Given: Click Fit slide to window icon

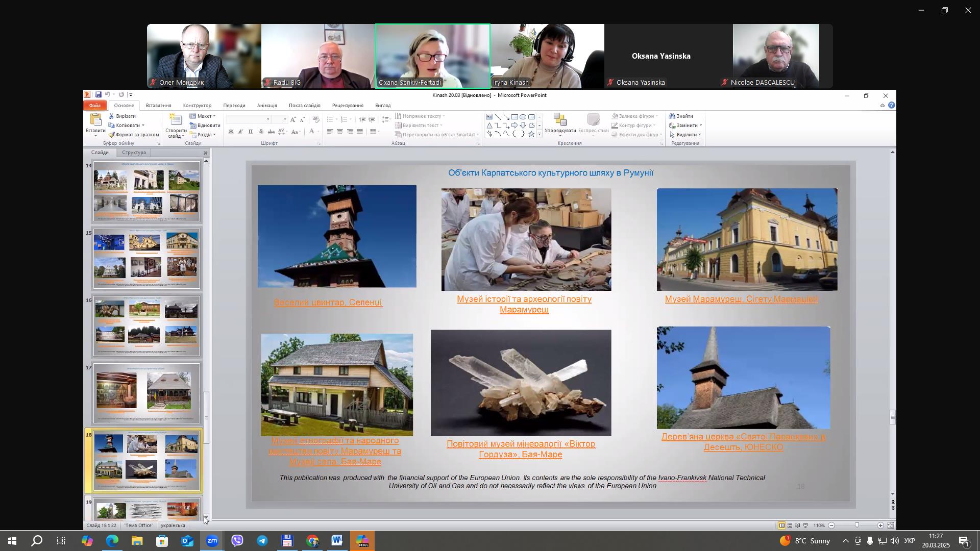Looking at the screenshot, I should (891, 525).
